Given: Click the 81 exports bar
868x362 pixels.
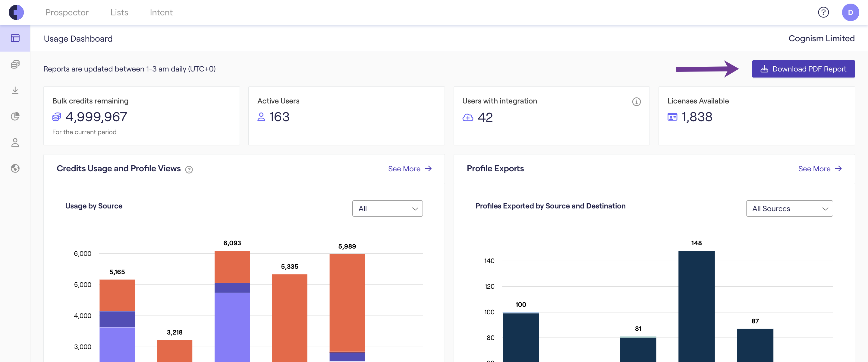Looking at the screenshot, I should point(638,349).
